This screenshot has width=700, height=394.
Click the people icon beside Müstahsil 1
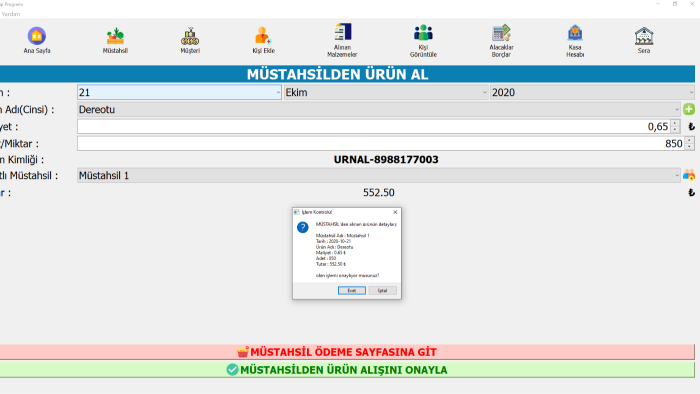tap(689, 175)
